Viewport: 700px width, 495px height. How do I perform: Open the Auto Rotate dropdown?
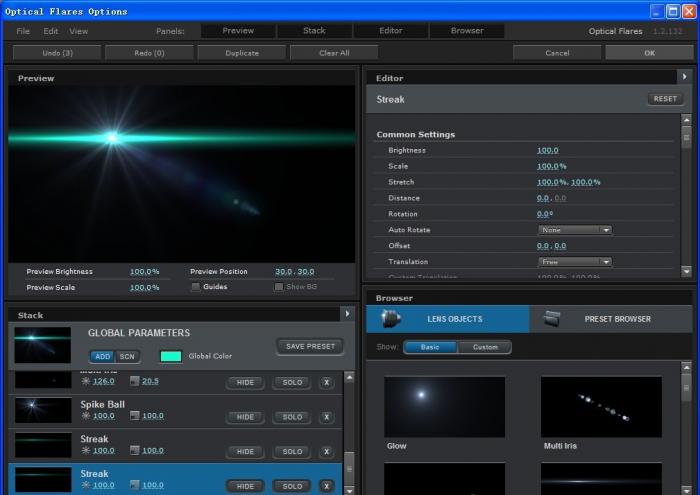(x=575, y=230)
